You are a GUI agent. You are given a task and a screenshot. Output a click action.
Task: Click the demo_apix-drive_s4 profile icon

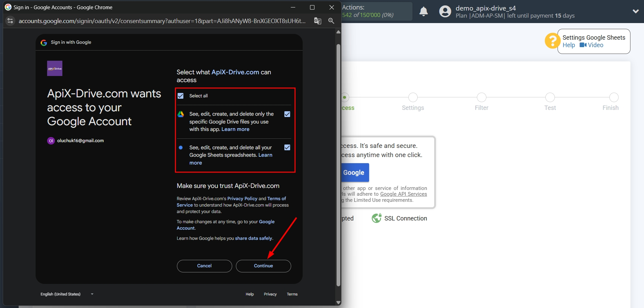pyautogui.click(x=445, y=11)
